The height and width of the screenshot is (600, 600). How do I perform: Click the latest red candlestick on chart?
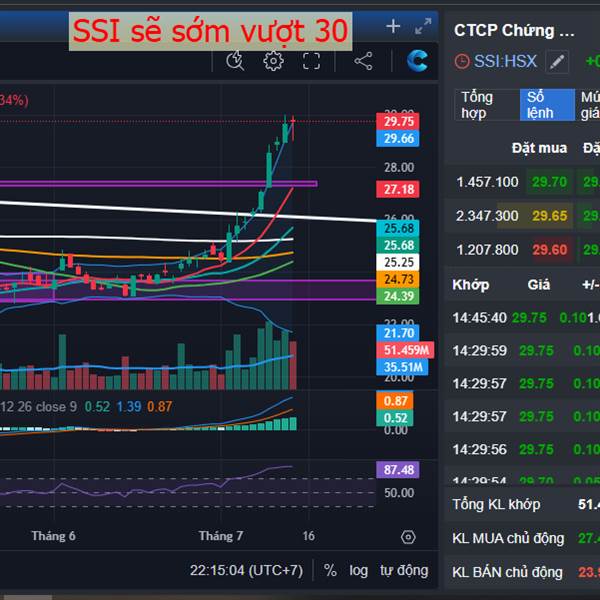(x=293, y=129)
